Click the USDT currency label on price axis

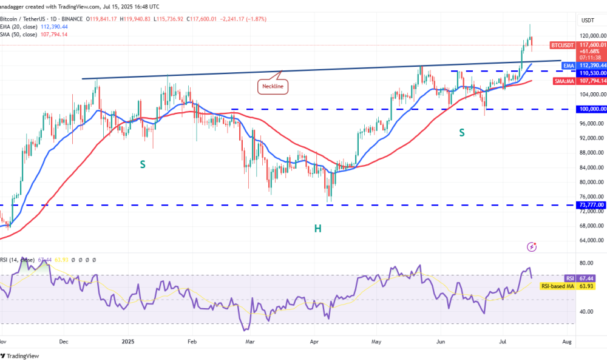pos(588,20)
